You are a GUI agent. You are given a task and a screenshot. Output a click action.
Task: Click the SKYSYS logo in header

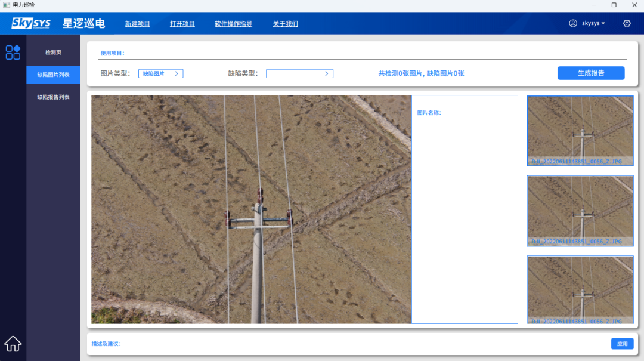click(x=31, y=24)
